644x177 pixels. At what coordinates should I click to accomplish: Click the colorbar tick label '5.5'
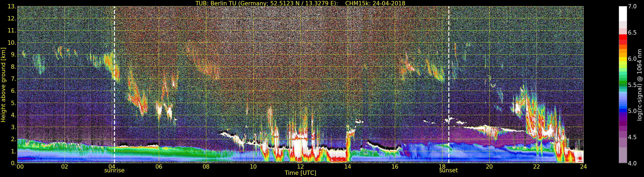pos(632,85)
